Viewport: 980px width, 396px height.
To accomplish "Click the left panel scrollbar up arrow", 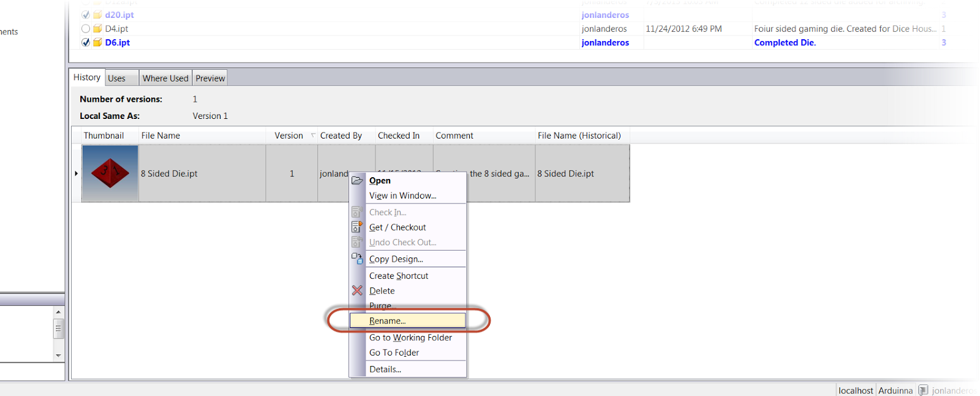I will tap(58, 312).
